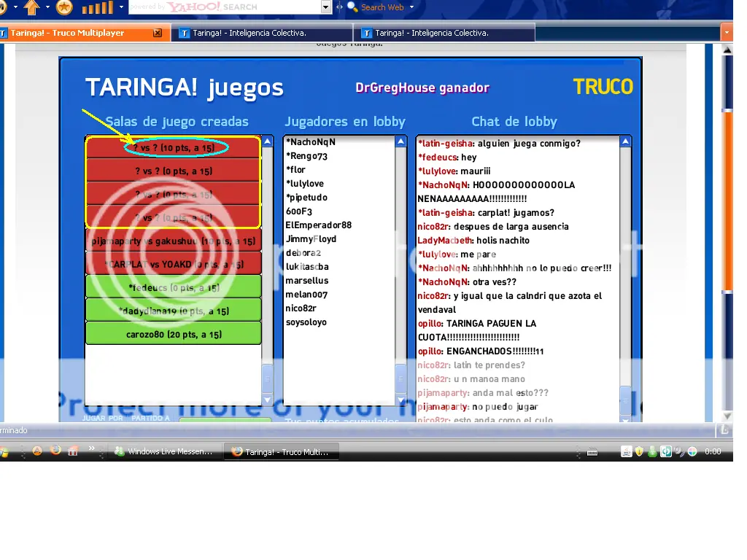Select player *NachoNqN in lobby list

click(311, 142)
